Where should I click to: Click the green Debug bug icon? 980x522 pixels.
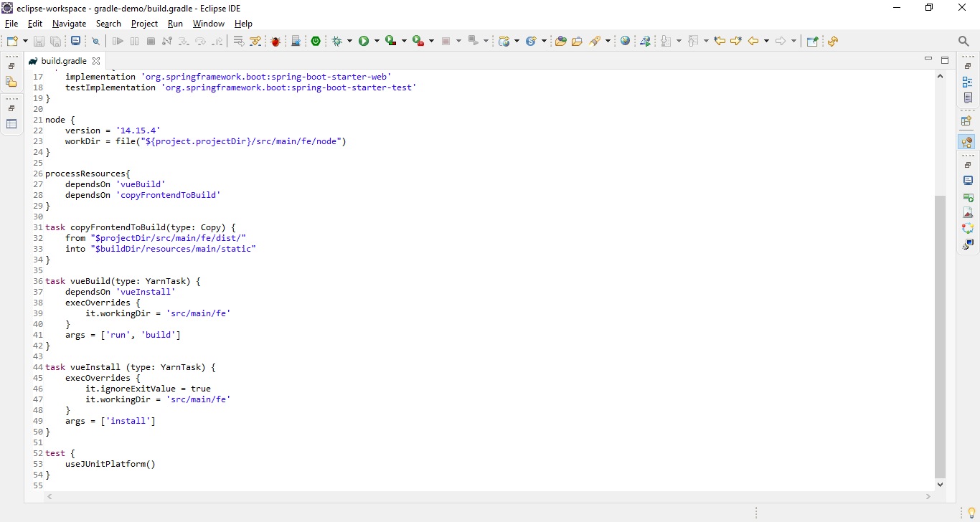point(337,41)
